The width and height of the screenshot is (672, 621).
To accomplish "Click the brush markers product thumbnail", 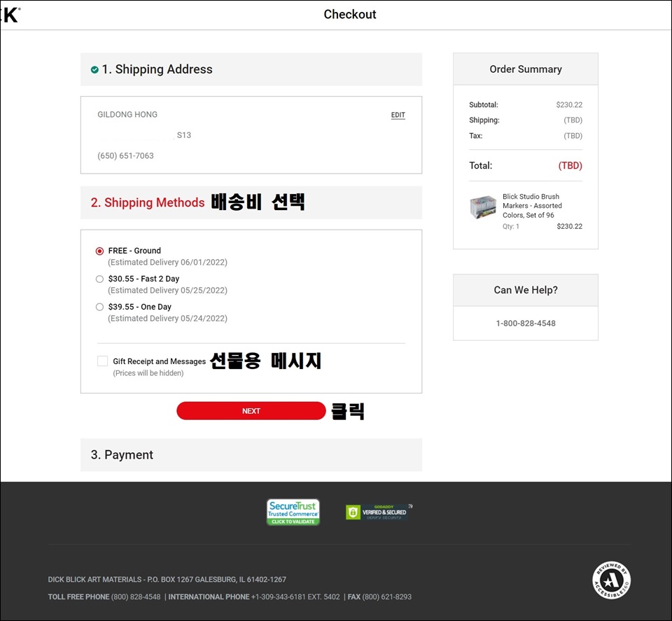I will (x=483, y=207).
